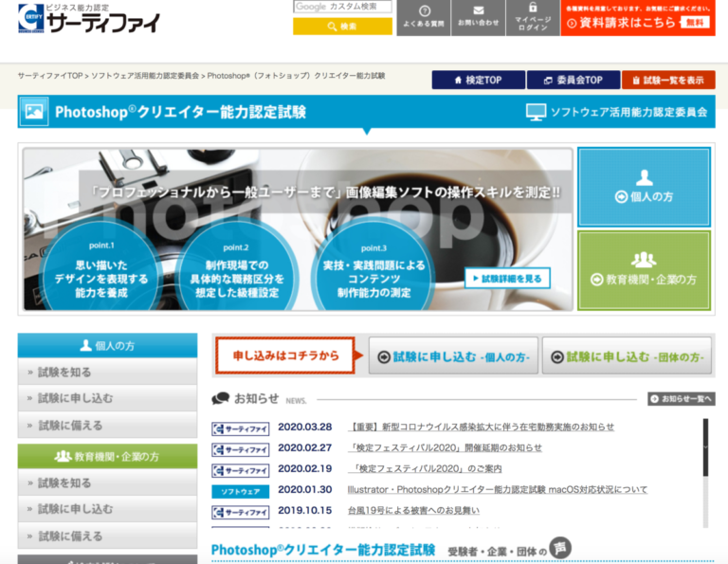728x564 pixels.
Task: Open 試験に申し込む under 個人の方
Action: (x=107, y=398)
